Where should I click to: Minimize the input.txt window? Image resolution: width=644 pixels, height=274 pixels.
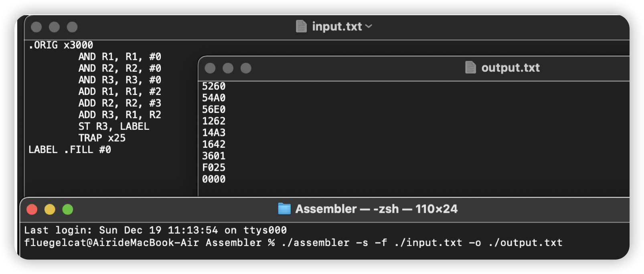pyautogui.click(x=54, y=27)
